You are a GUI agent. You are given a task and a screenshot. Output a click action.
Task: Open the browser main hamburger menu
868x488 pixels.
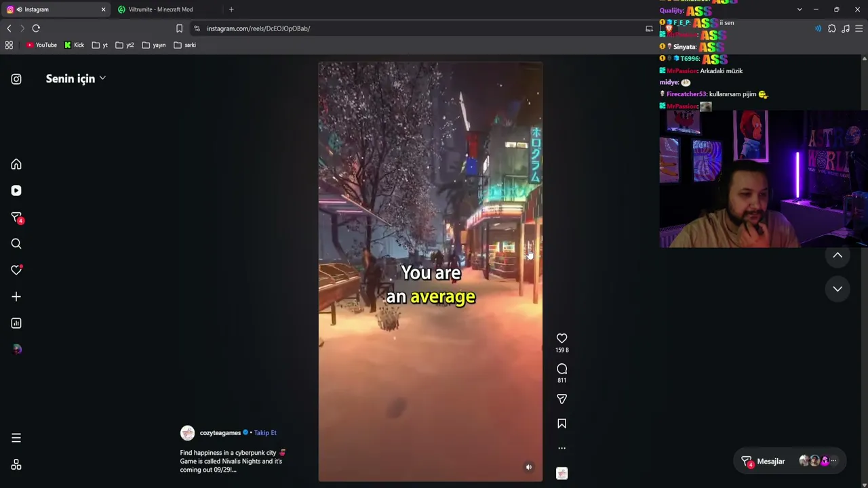point(859,28)
